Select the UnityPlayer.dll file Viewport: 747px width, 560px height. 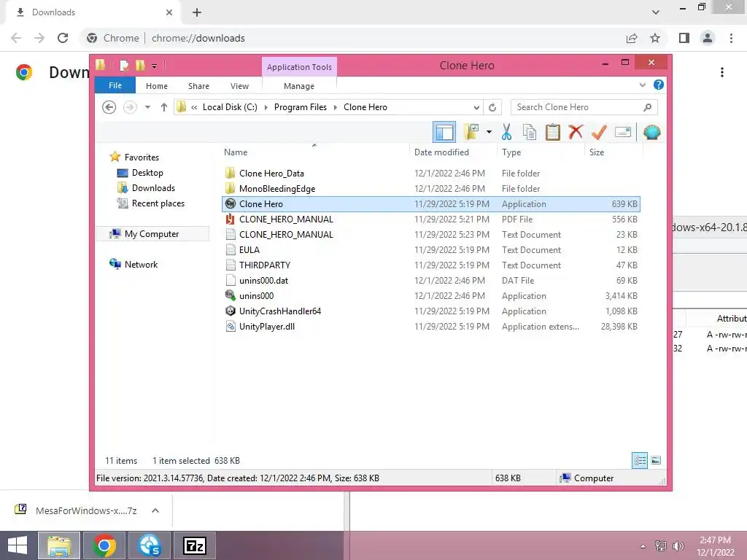(x=431, y=326)
